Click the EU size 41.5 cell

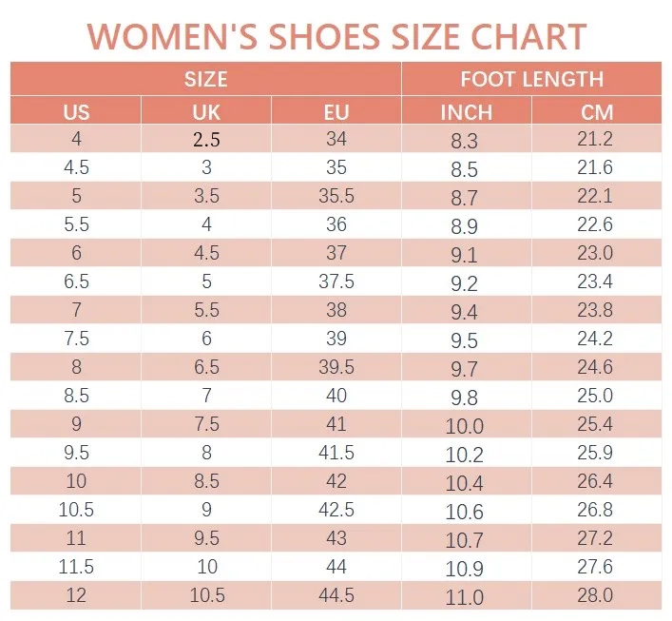(x=336, y=454)
